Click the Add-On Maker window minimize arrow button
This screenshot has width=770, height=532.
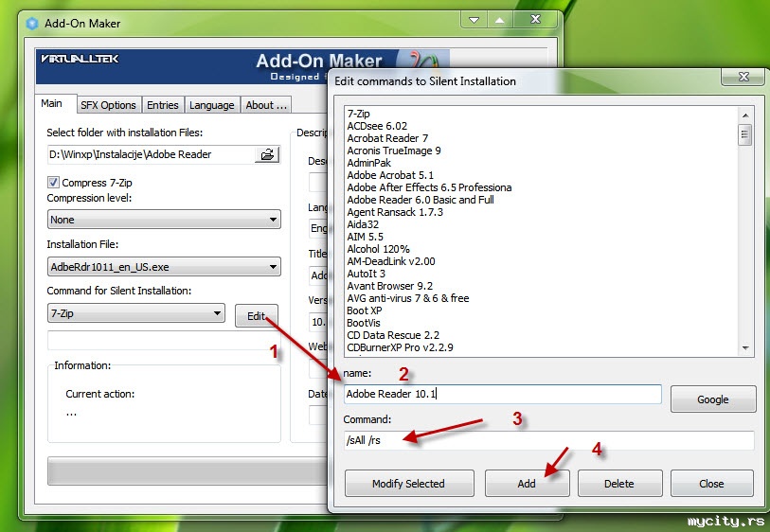(474, 20)
